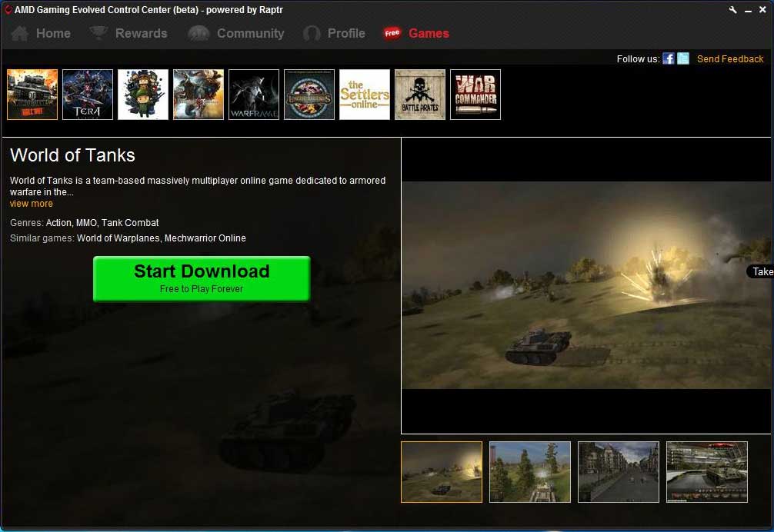
Task: Click the red Free badge icon
Action: click(392, 33)
